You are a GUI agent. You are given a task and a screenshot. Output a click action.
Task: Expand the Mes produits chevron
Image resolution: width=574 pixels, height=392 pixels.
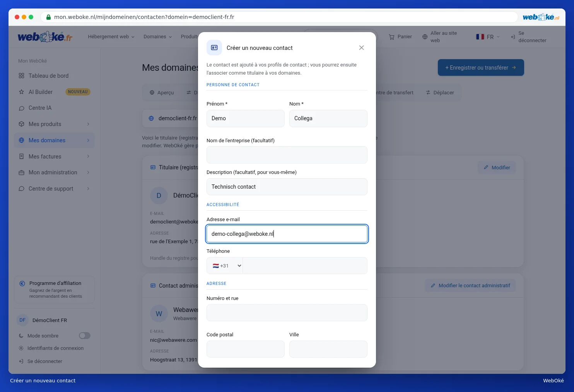(88, 124)
